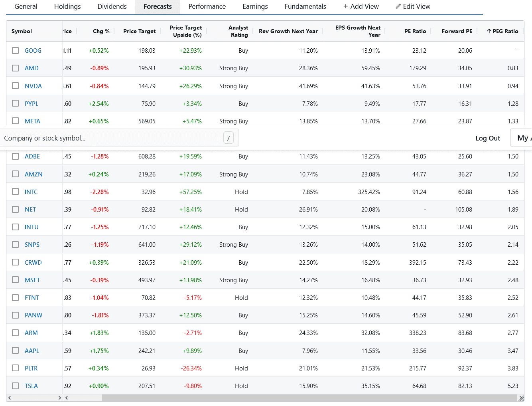Click the left arrow of the symbol column scrollbar
532x406 pixels.
tap(10, 398)
